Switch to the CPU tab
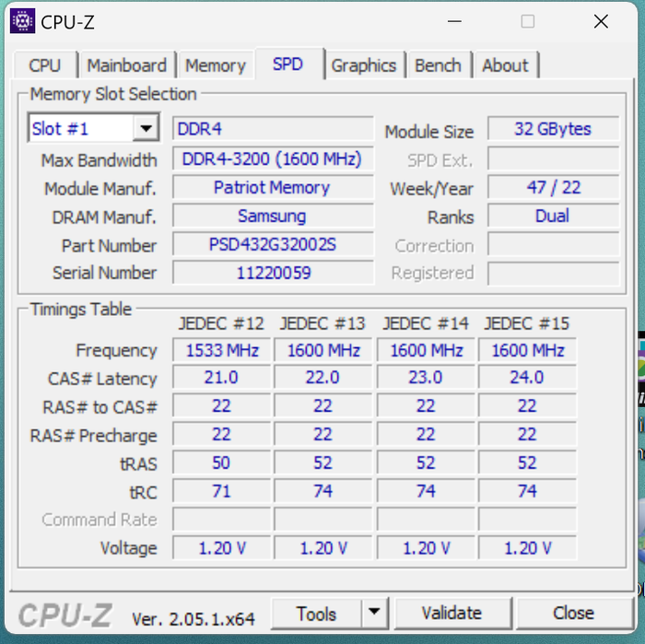Viewport: 645px width, 644px height. pos(45,65)
